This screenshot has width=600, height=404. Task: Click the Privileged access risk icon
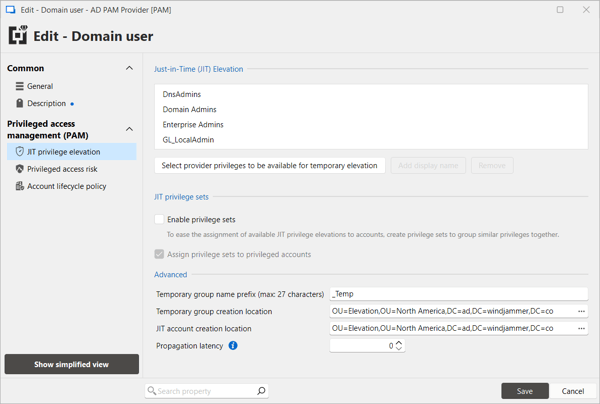20,169
